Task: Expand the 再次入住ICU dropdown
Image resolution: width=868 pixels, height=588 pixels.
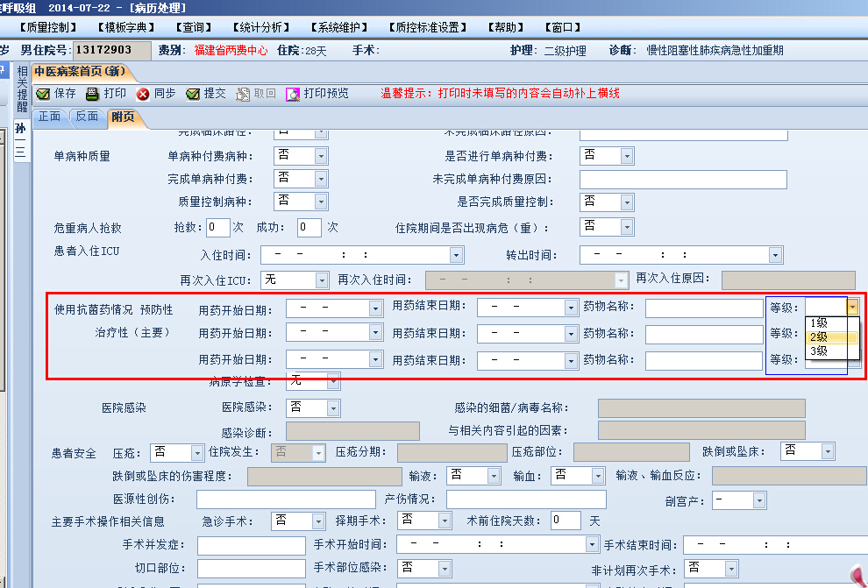Action: coord(322,280)
